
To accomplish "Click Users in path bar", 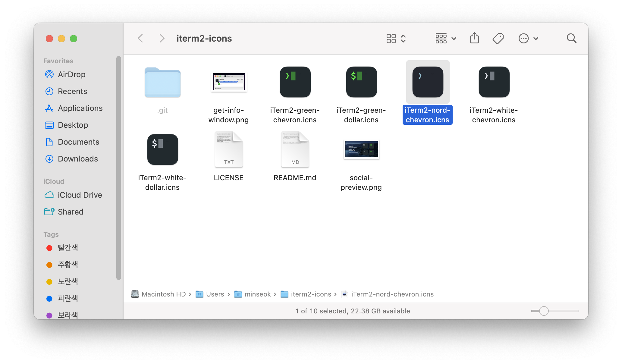I will (210, 294).
